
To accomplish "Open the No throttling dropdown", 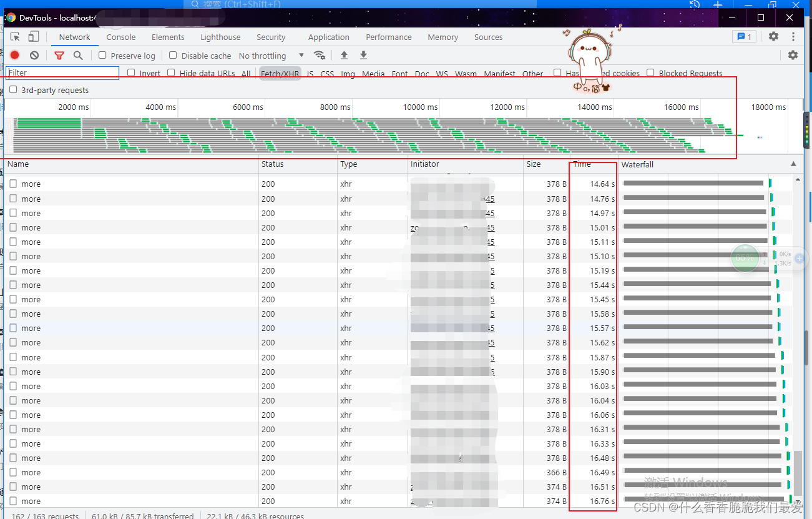I will tap(271, 56).
